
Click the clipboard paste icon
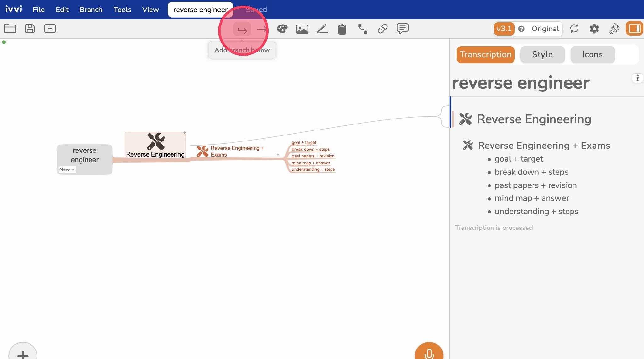(x=342, y=29)
